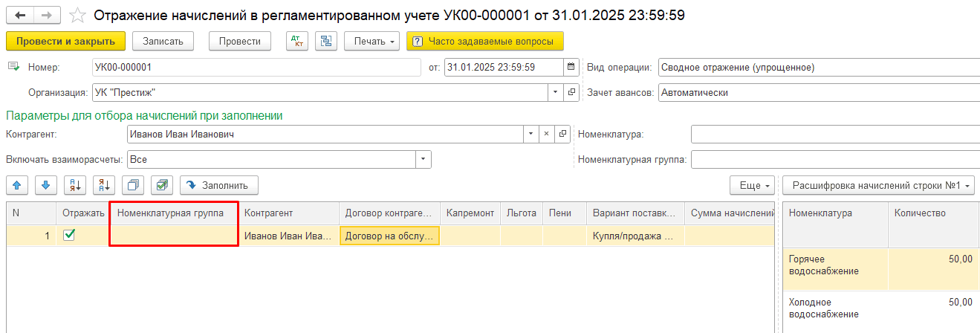Click the Капремонт column header
This screenshot has width=980, height=333.
coord(470,213)
